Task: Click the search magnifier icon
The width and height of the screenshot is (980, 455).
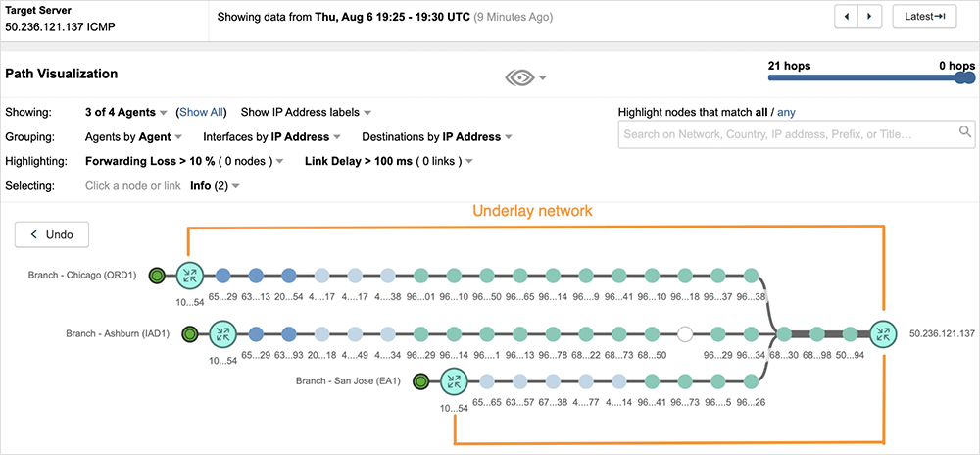Action: point(965,132)
